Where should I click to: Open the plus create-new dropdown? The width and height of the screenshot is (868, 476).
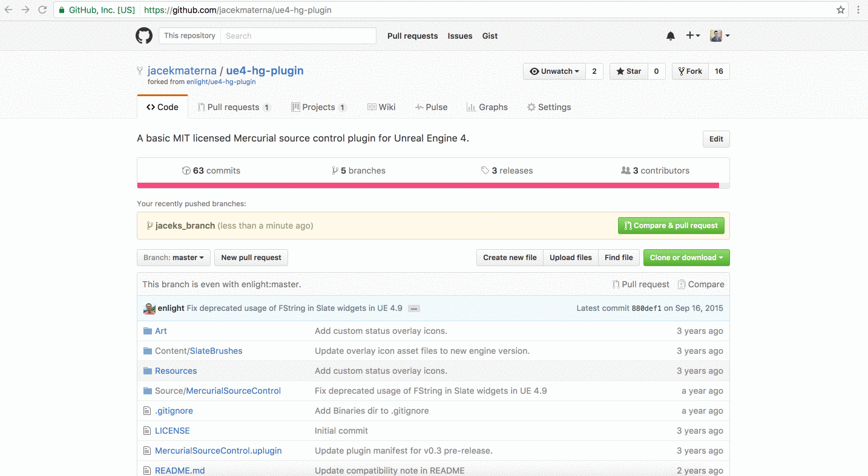pyautogui.click(x=692, y=36)
